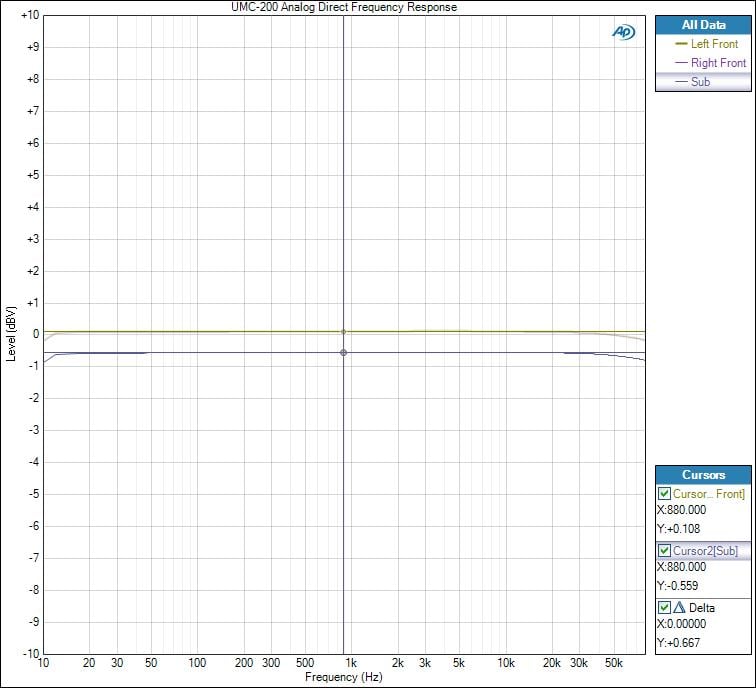Viewport: 756px width, 688px height.
Task: Click the Left Front yellow line swatch
Action: (x=682, y=44)
